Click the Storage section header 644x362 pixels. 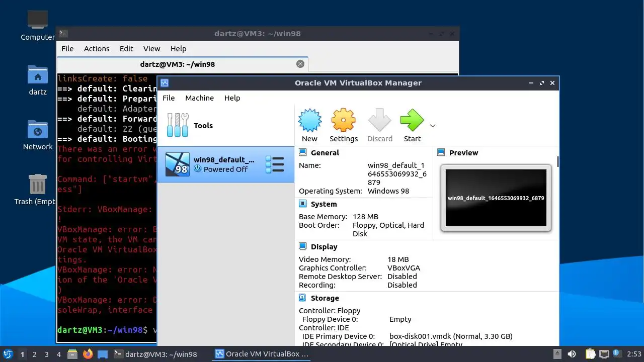pyautogui.click(x=325, y=298)
